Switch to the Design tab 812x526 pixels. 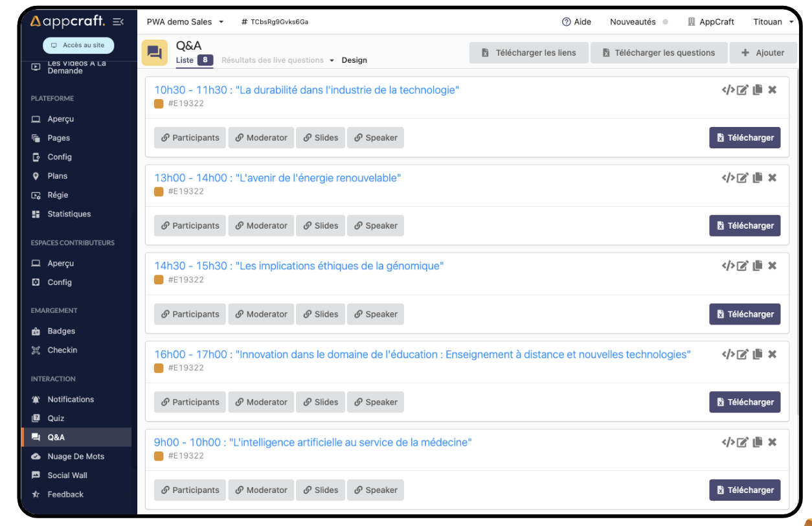coord(354,60)
